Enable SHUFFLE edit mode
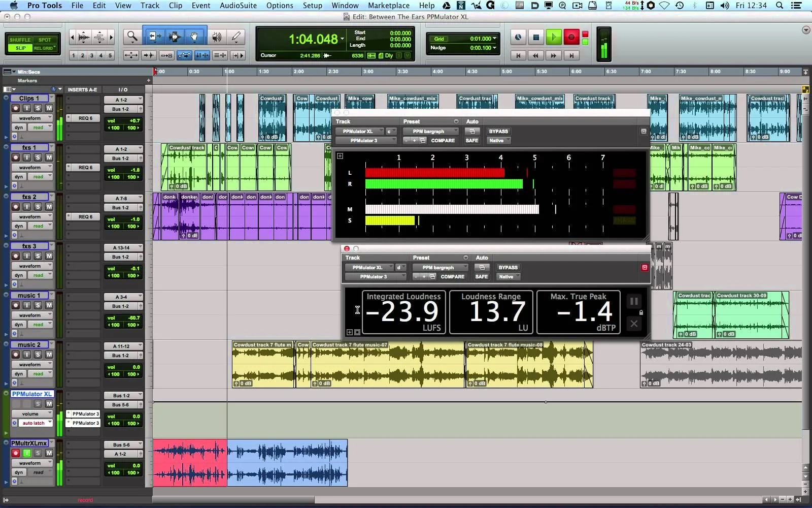 tap(20, 40)
